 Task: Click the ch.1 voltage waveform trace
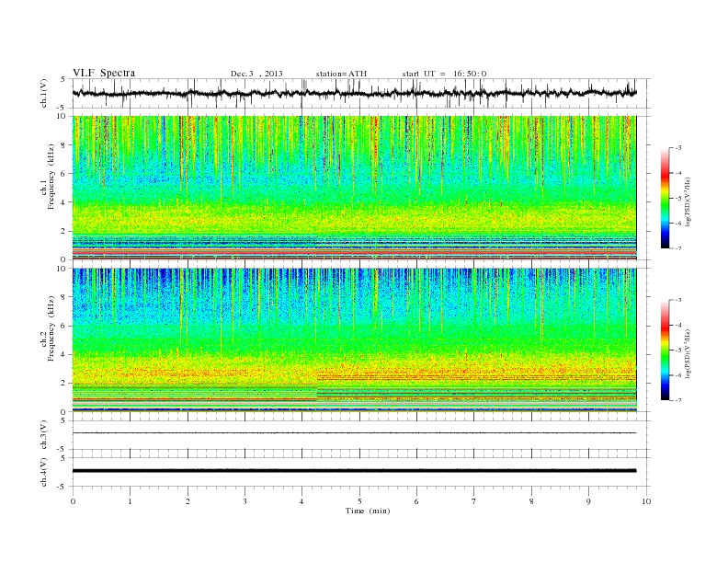(354, 93)
